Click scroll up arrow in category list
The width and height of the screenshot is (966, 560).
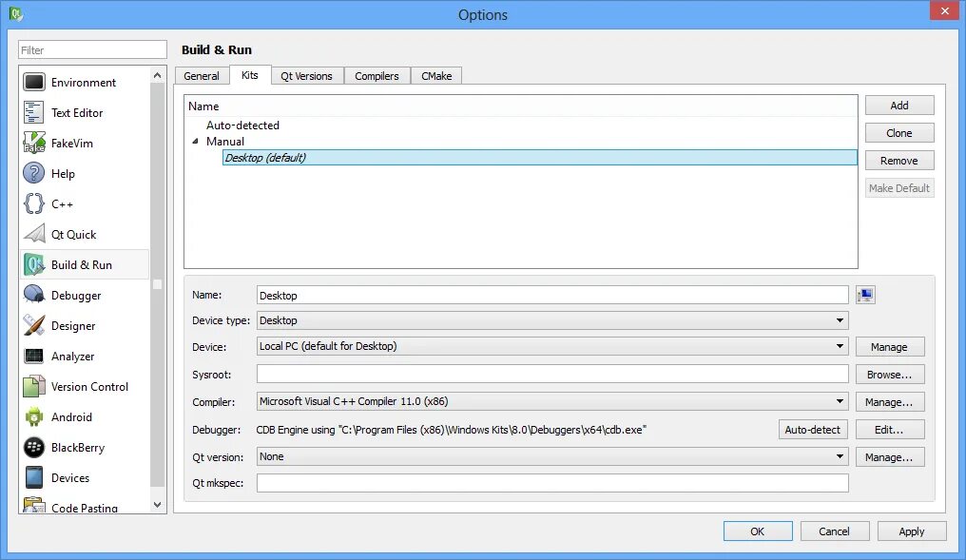click(x=158, y=75)
